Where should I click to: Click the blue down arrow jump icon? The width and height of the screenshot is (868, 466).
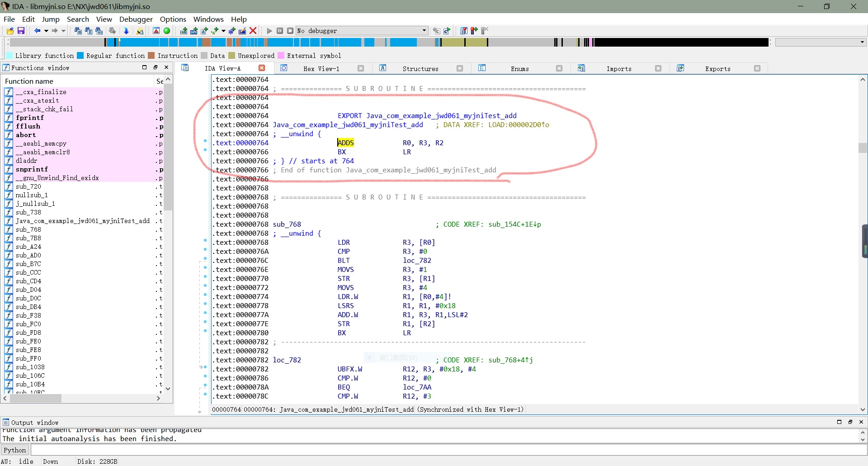[x=126, y=31]
